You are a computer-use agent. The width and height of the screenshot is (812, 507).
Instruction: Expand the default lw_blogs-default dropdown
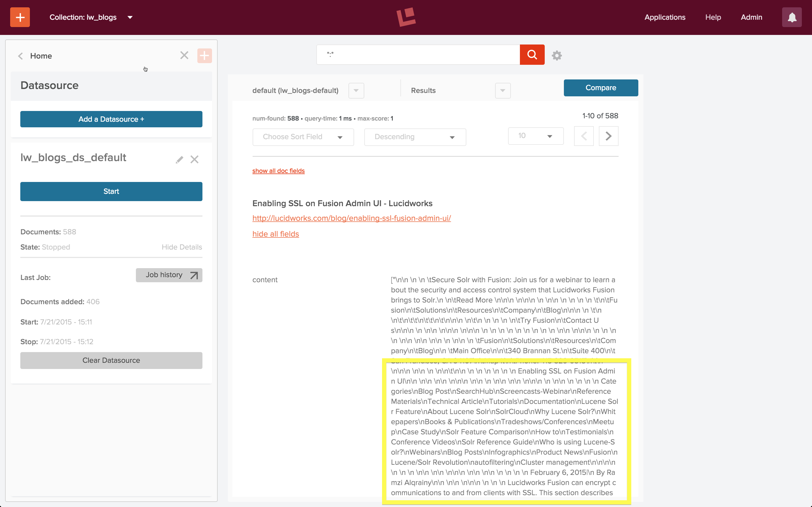(x=356, y=90)
